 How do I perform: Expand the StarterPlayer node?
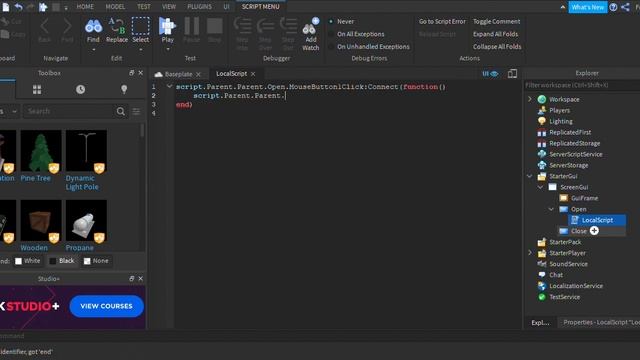coord(530,253)
